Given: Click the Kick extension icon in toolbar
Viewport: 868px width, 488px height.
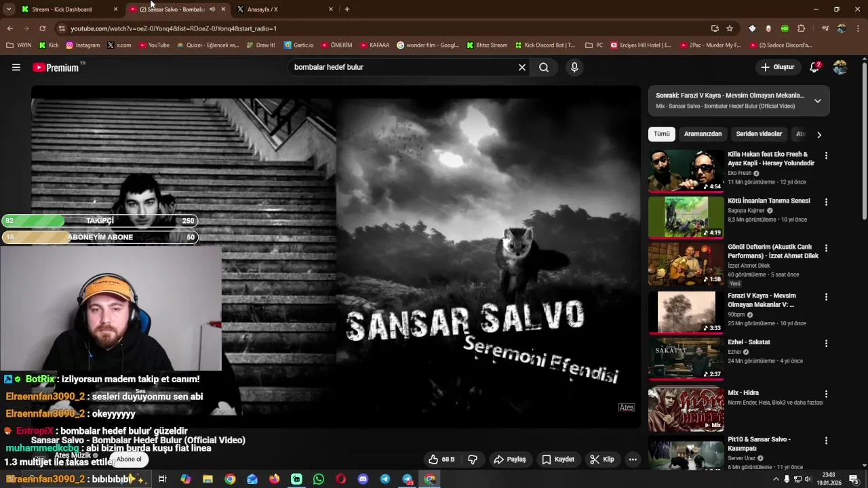Looking at the screenshot, I should [785, 28].
